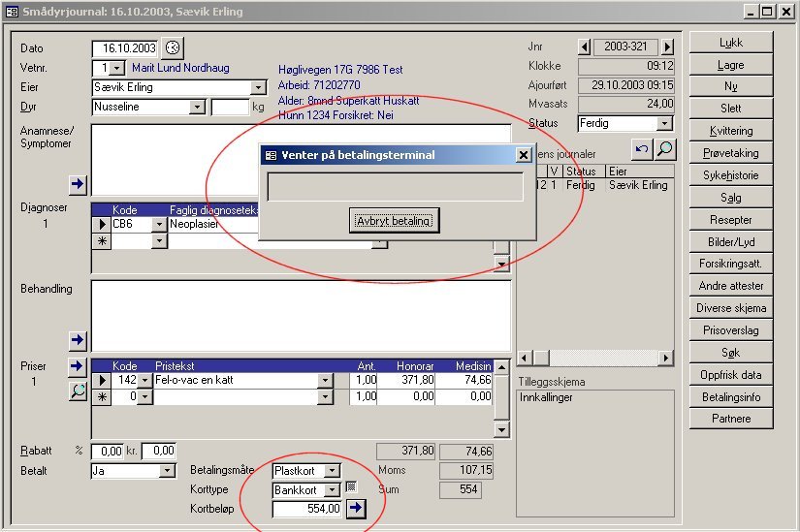Go to previous journal number with left arrow
Image resolution: width=800 pixels, height=532 pixels.
pos(584,47)
